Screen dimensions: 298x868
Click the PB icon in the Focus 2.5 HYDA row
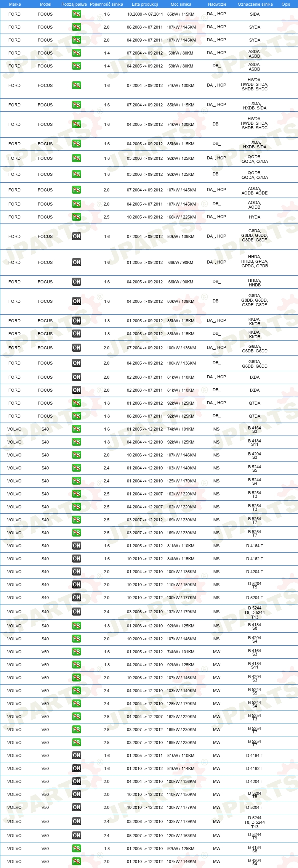[77, 217]
